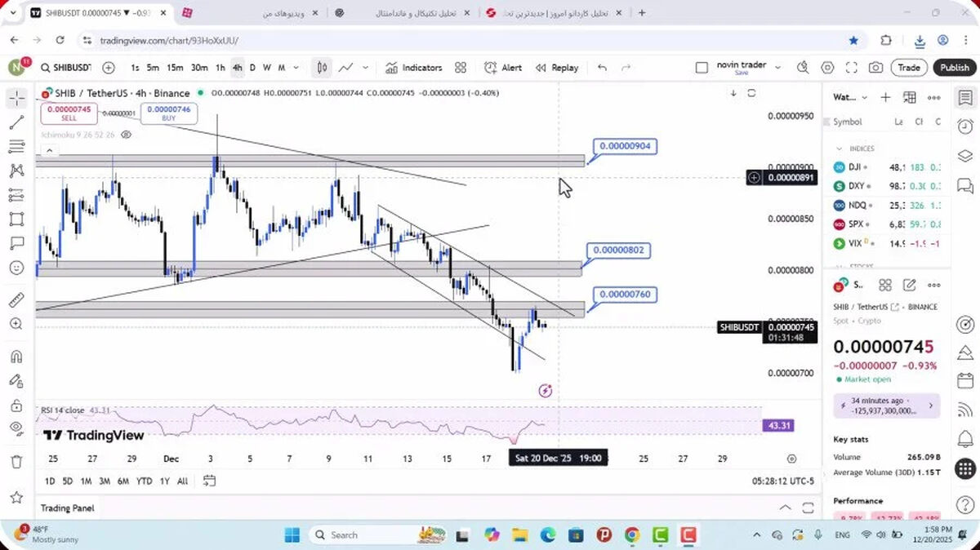Screen dimensions: 980x550
Task: Select the trend line drawing tool
Action: (16, 123)
